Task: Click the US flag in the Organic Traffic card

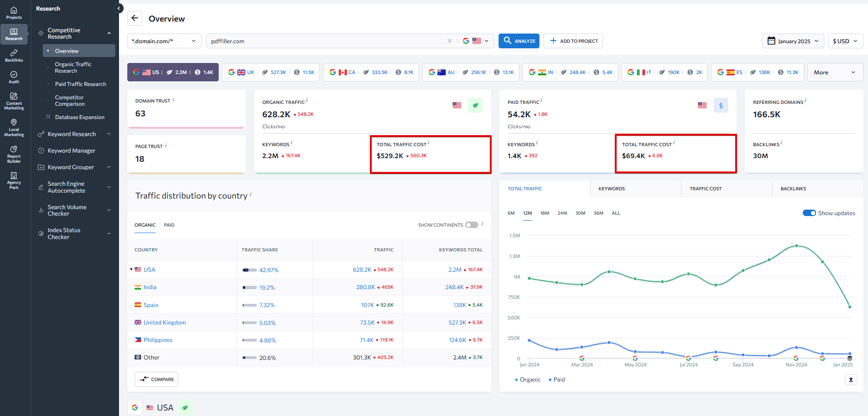Action: pos(457,105)
